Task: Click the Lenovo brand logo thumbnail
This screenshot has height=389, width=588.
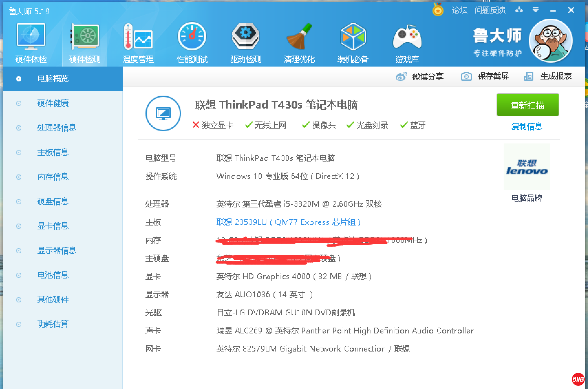Action: point(527,167)
